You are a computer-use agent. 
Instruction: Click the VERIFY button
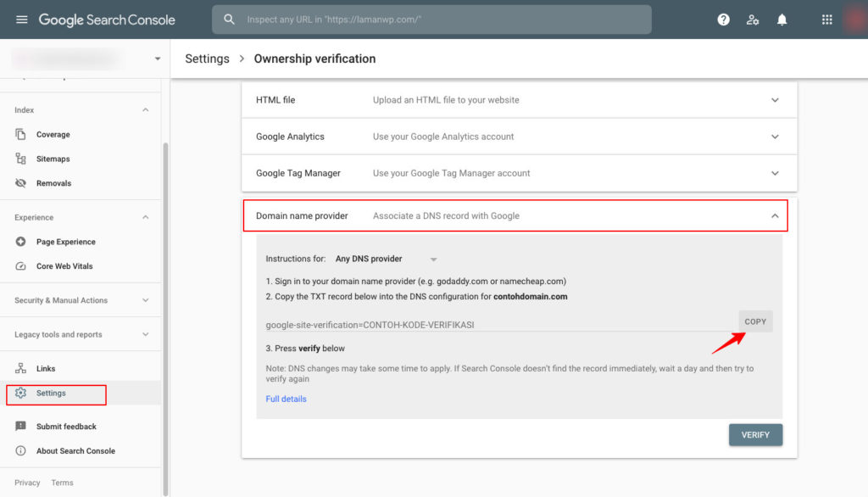tap(755, 435)
